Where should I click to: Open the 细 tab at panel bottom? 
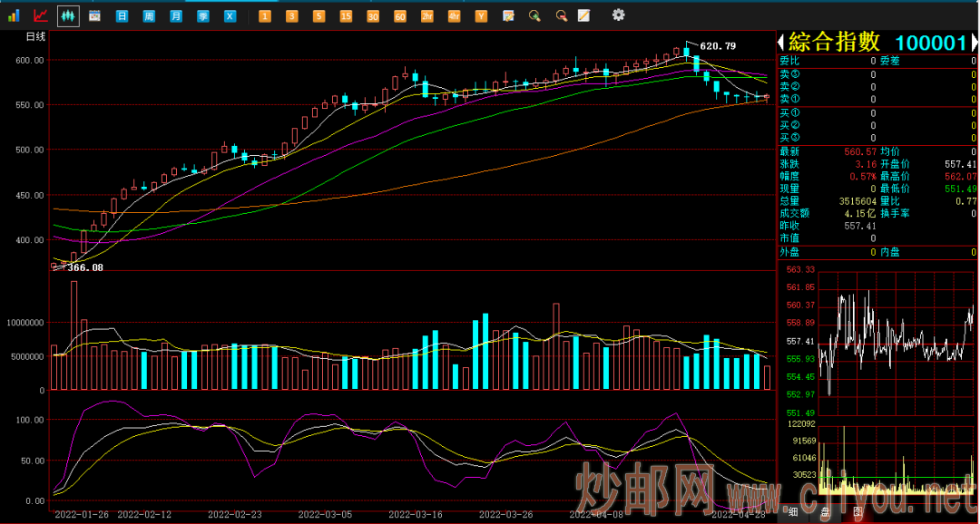coord(793,512)
